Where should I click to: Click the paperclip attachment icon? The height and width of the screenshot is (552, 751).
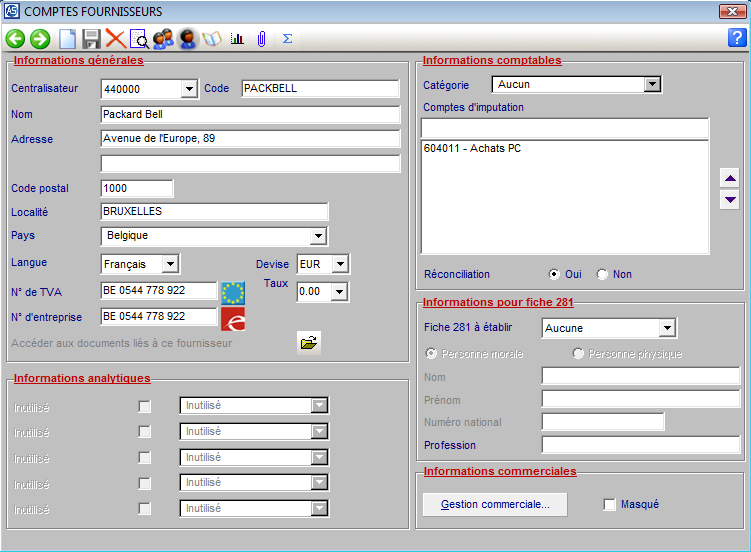click(x=261, y=39)
